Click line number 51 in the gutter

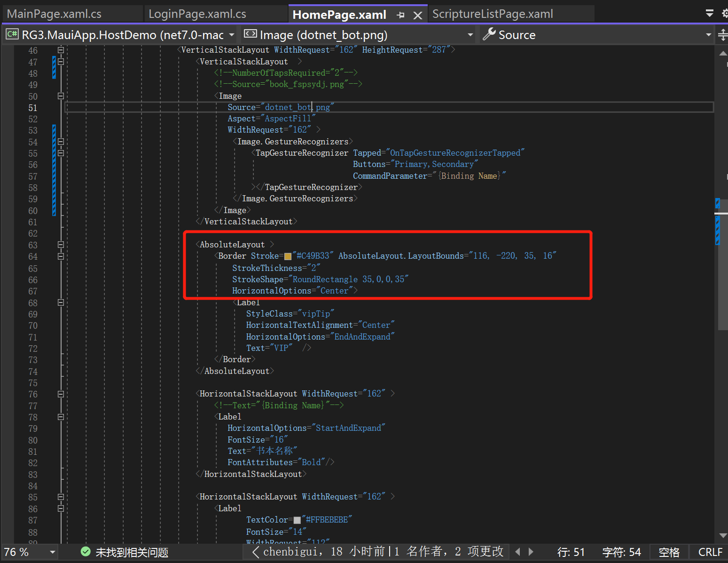pos(32,108)
